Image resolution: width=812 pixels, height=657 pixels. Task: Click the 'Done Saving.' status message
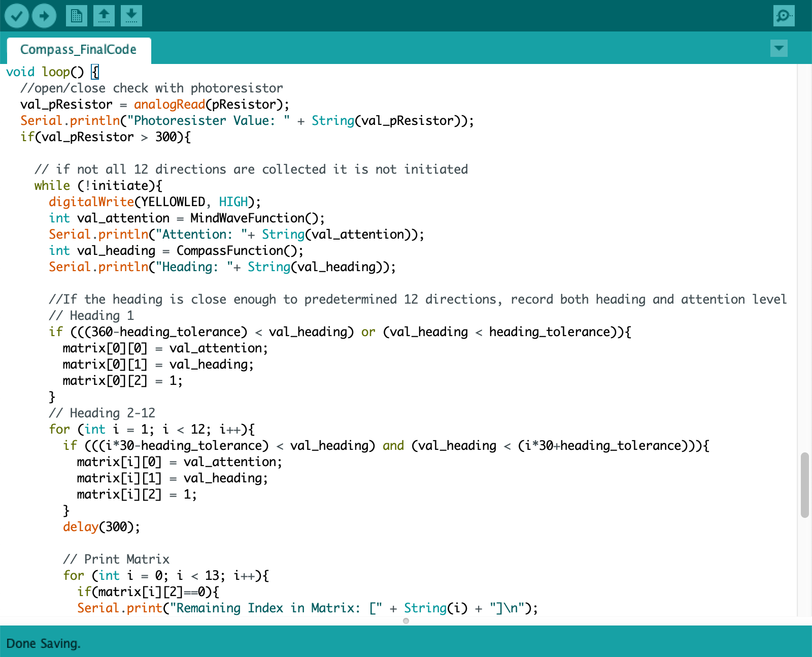pyautogui.click(x=43, y=644)
